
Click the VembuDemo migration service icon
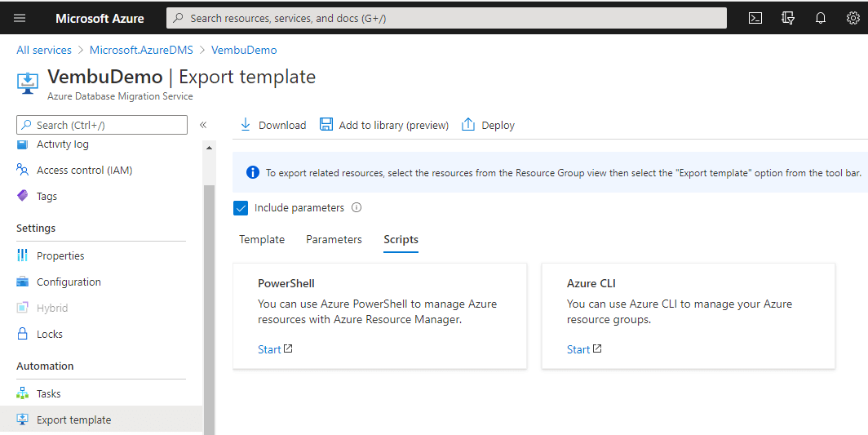28,84
